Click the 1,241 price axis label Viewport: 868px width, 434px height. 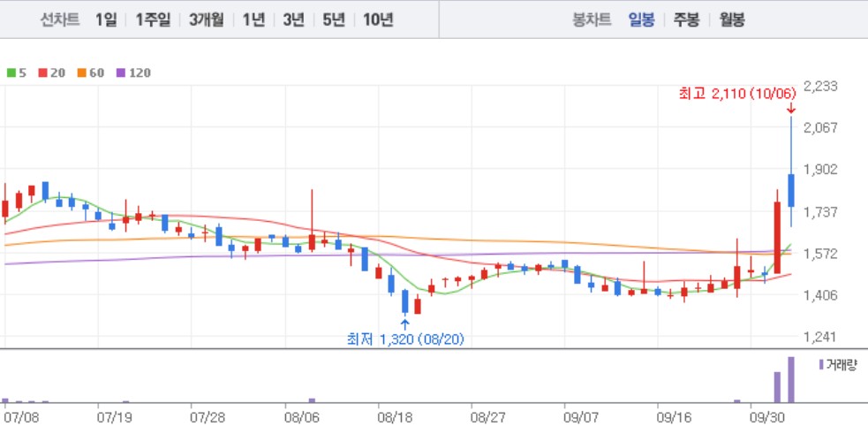point(819,337)
